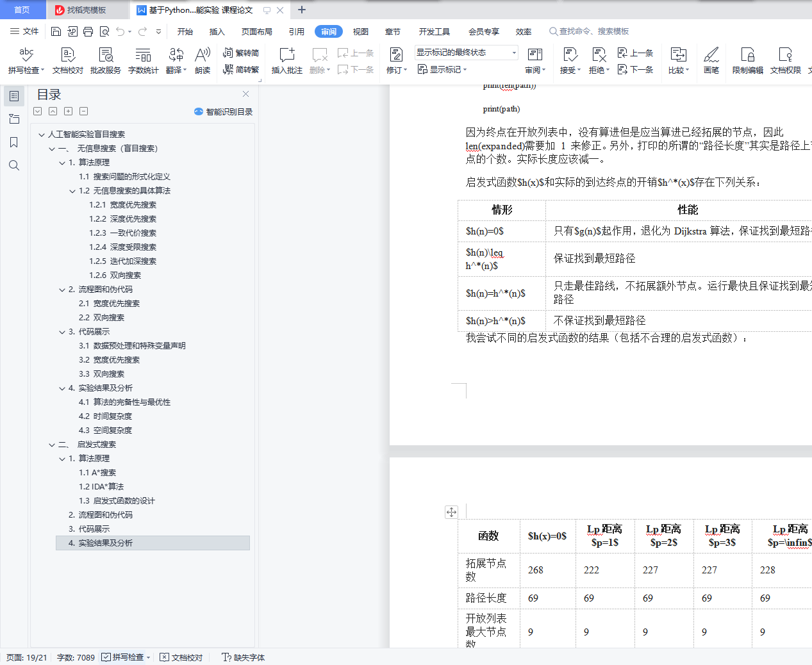Click 3.1 数据预处理和特殊变量声明 outline item
Screen dimensions: 812x665
click(132, 346)
